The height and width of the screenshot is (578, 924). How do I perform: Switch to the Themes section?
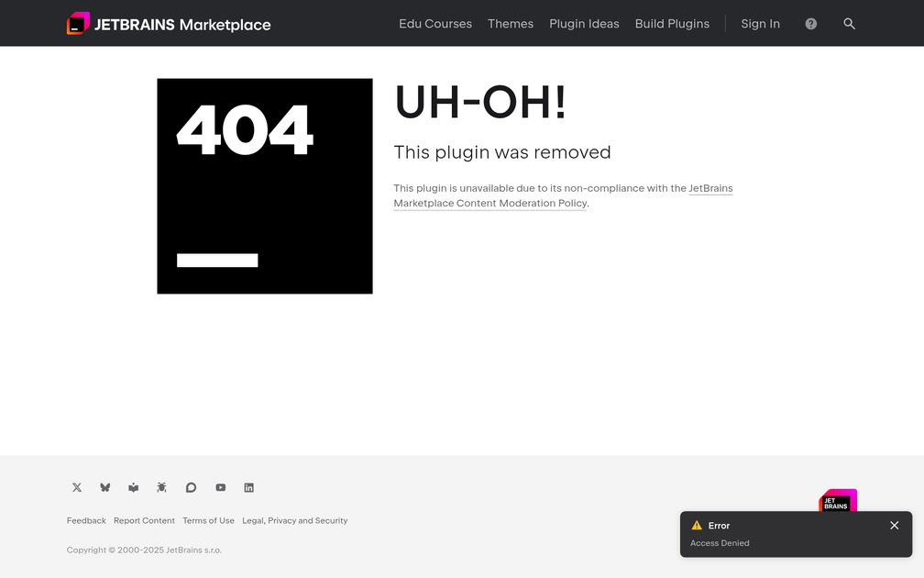511,23
